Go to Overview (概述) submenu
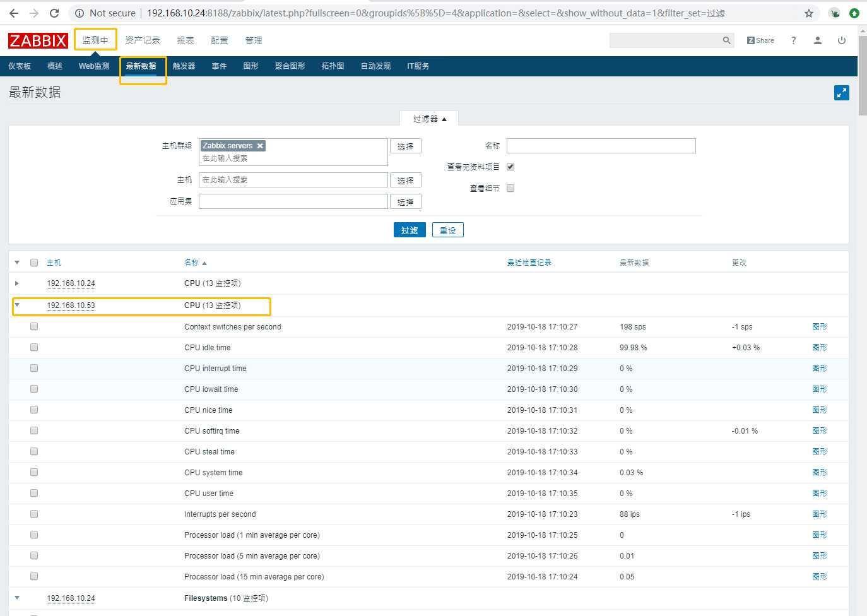Viewport: 867px width, 616px height. [x=55, y=66]
